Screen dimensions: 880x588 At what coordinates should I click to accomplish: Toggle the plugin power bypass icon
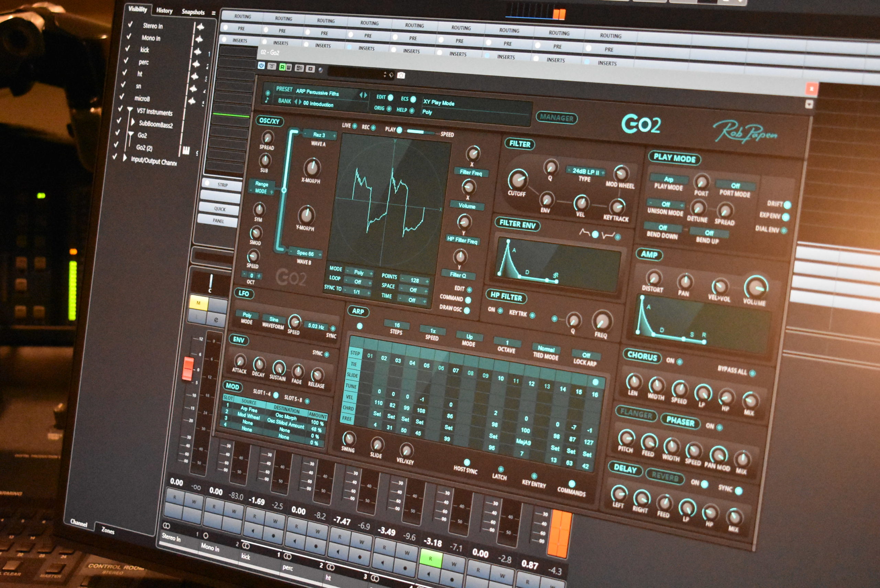(x=262, y=66)
